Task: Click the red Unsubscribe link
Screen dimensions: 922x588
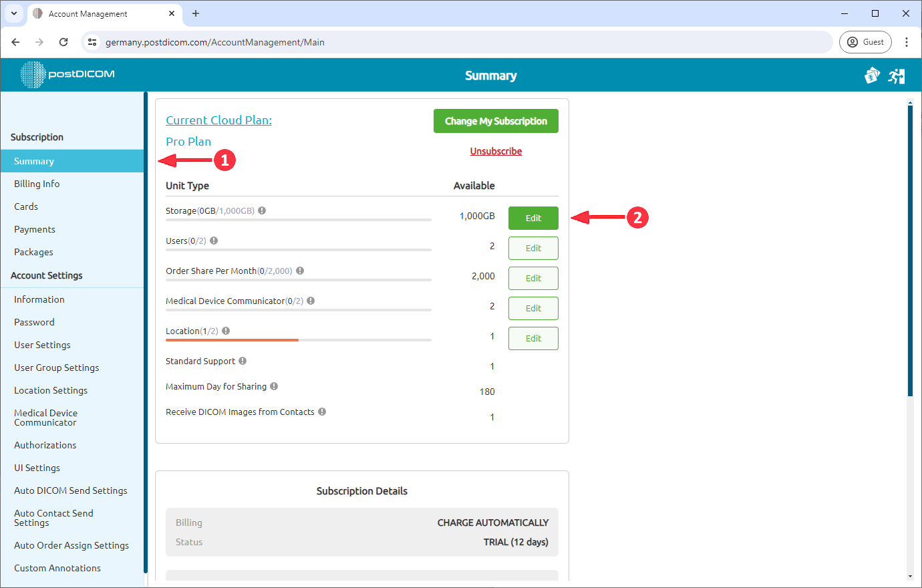Action: click(496, 151)
